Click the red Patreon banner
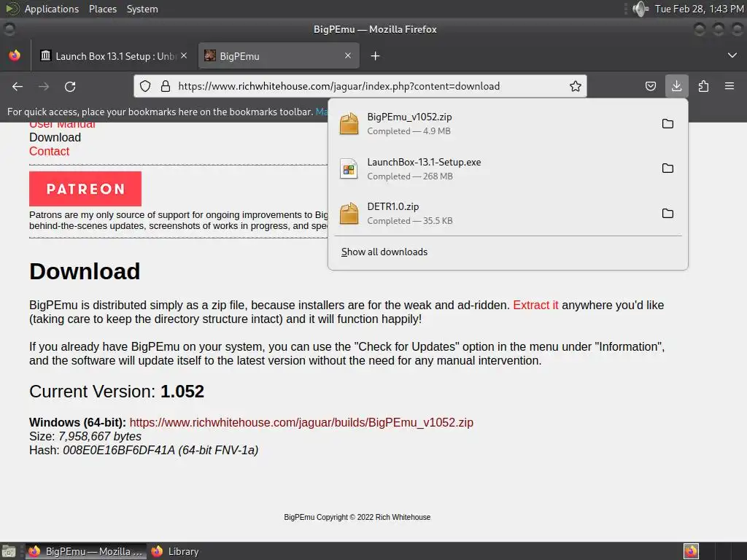 (x=85, y=189)
